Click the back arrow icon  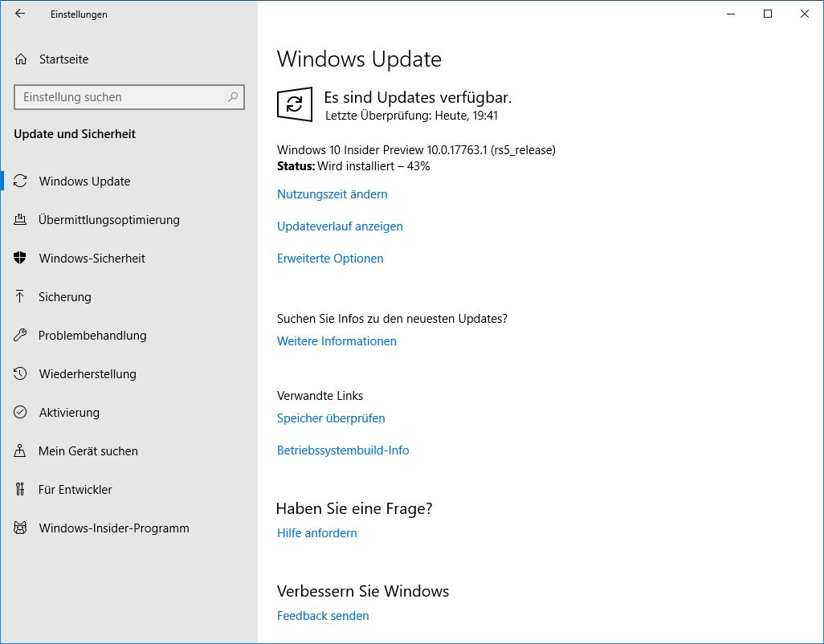20,14
